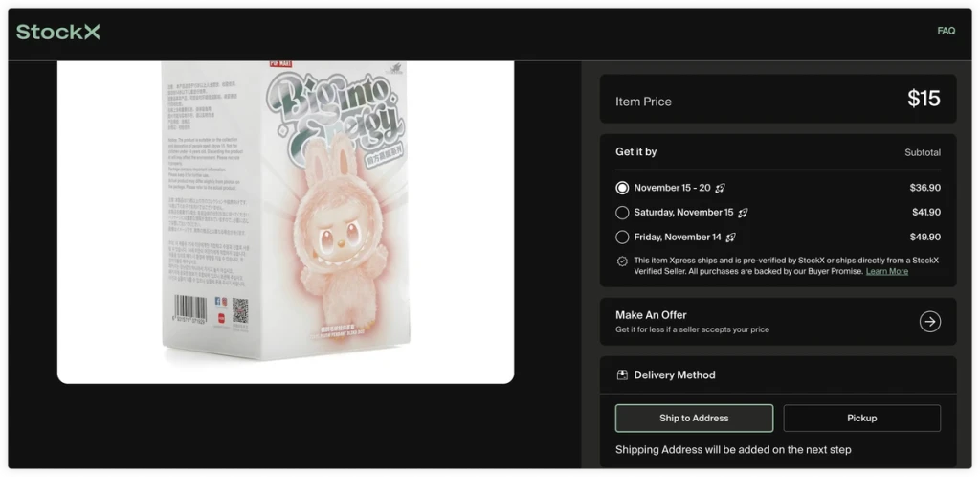Open the Big Into Energy product image
This screenshot has height=477, width=980.
(x=285, y=222)
